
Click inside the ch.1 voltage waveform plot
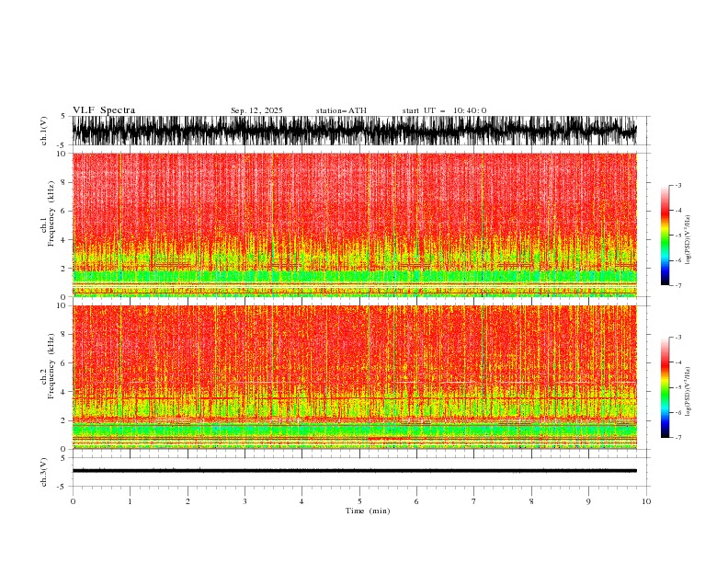(354, 131)
